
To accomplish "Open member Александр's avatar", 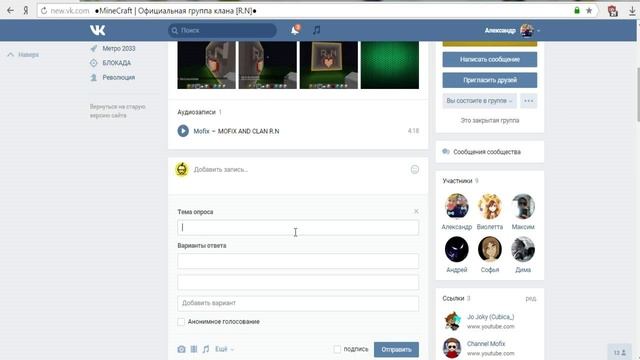I will (456, 206).
